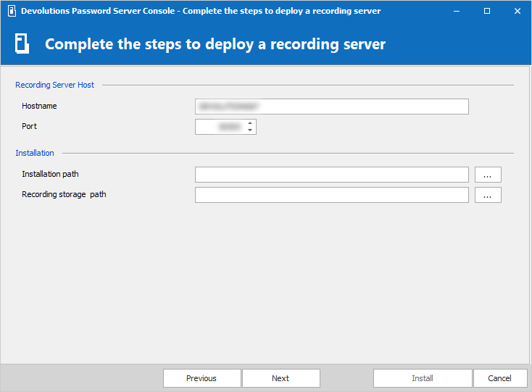Click the Recording Server Host section heading
Screen dimensions: 532x392
pyautogui.click(x=55, y=85)
